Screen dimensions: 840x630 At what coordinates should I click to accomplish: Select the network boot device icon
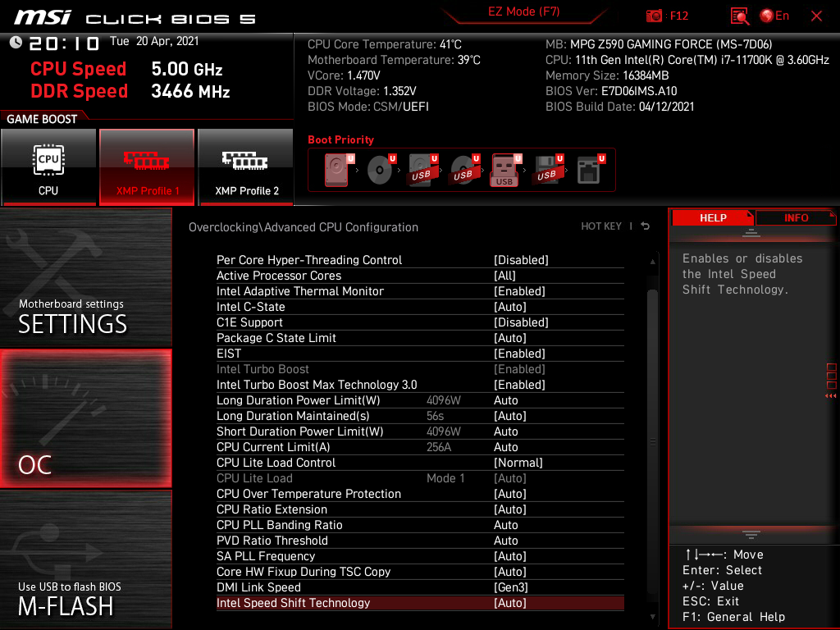pos(590,170)
